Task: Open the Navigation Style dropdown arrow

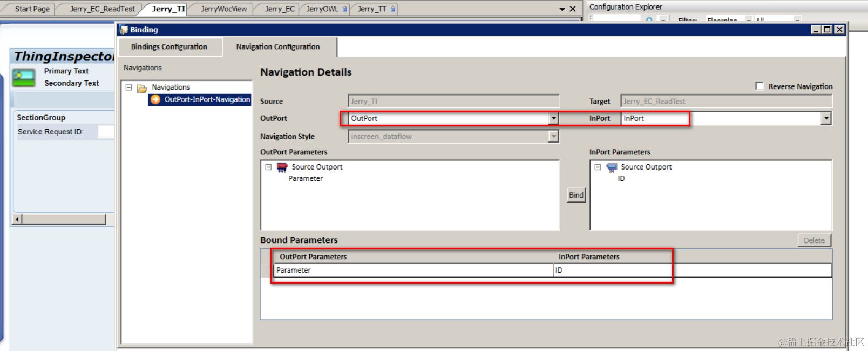Action: click(553, 137)
